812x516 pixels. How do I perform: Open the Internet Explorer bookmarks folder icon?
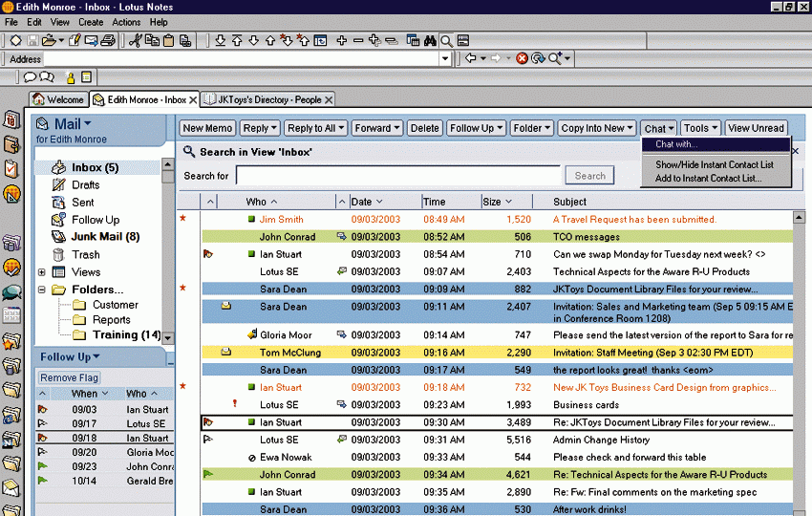tap(11, 415)
